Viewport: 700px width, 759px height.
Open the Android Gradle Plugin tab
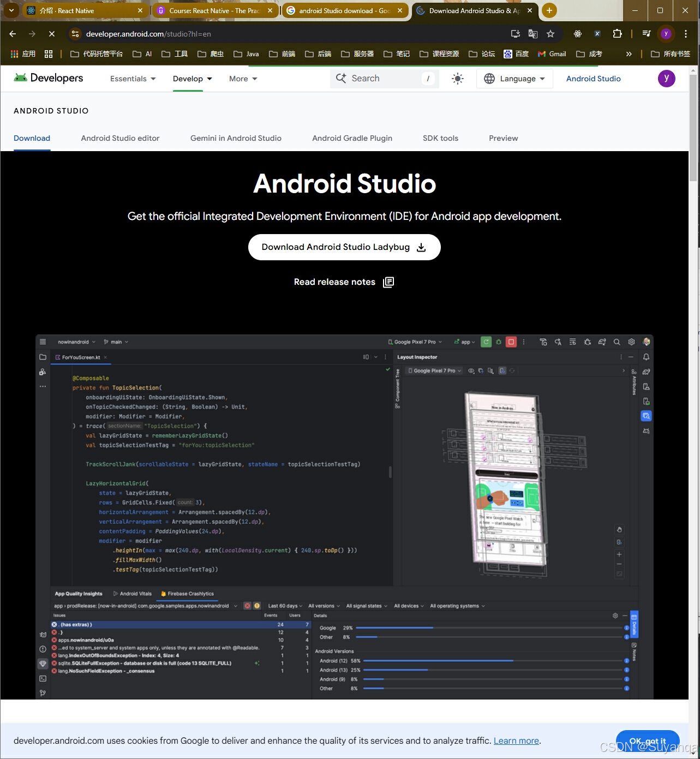click(x=352, y=138)
